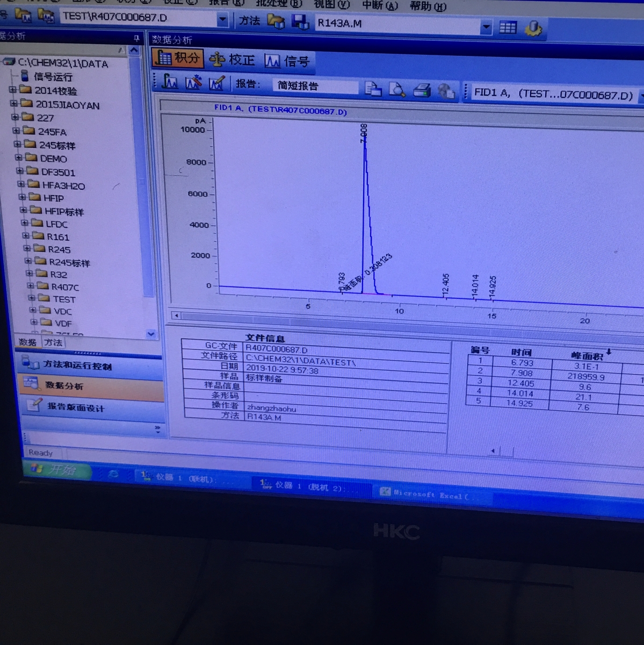
Task: Open the data file path dropdown
Action: [222, 20]
